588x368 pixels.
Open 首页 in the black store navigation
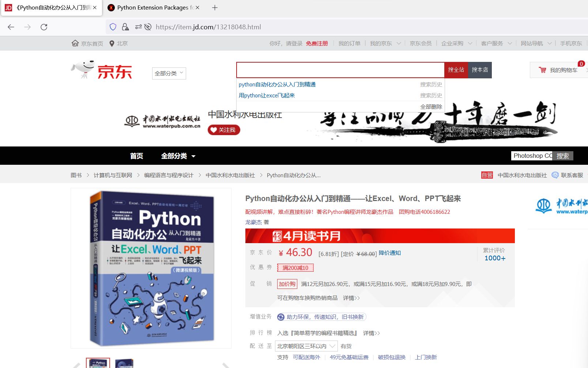136,156
